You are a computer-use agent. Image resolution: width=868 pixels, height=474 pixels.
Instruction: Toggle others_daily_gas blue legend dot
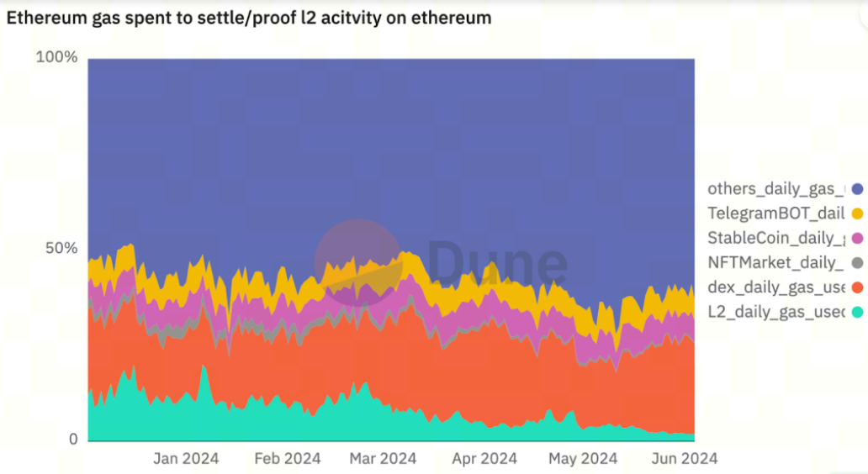click(x=857, y=189)
